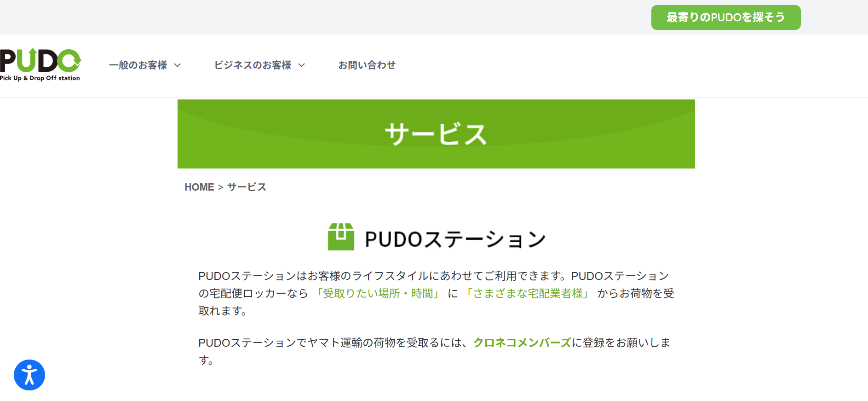Return to HOME via the breadcrumb

point(199,187)
